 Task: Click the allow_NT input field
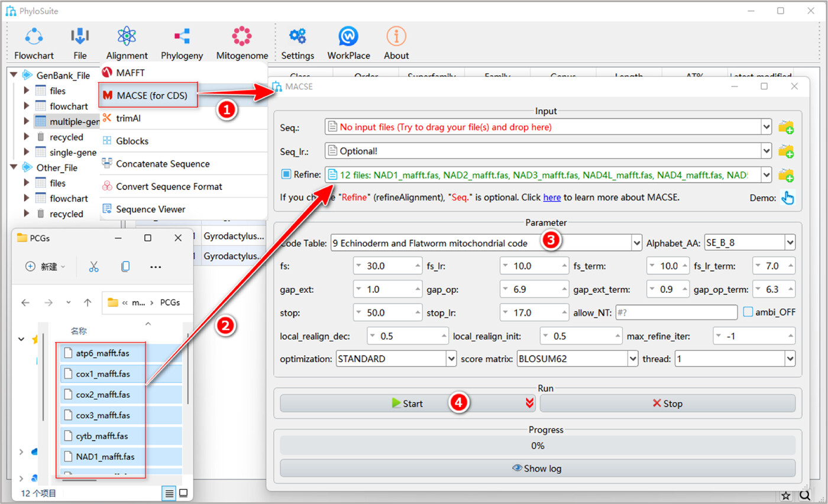[x=676, y=312]
